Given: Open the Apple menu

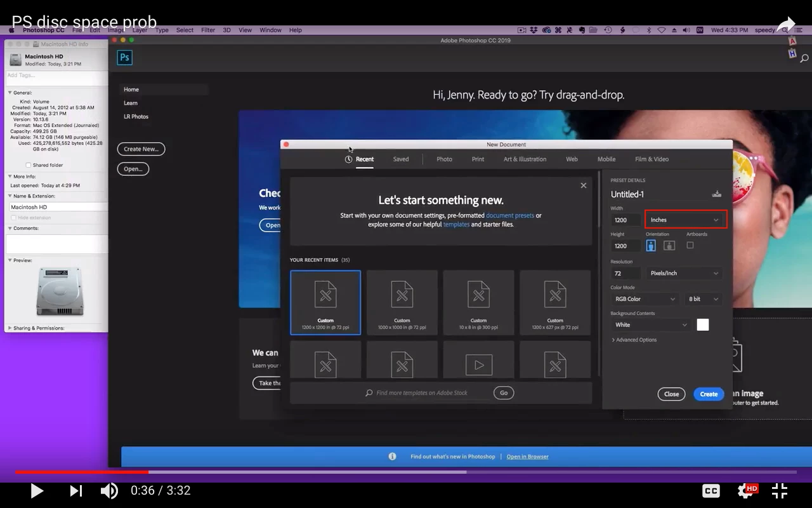Looking at the screenshot, I should [x=12, y=30].
